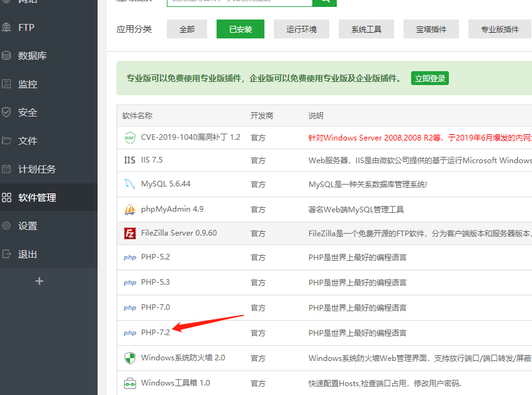Click the PHP-5.3 php icon
The width and height of the screenshot is (532, 395).
[x=130, y=283]
